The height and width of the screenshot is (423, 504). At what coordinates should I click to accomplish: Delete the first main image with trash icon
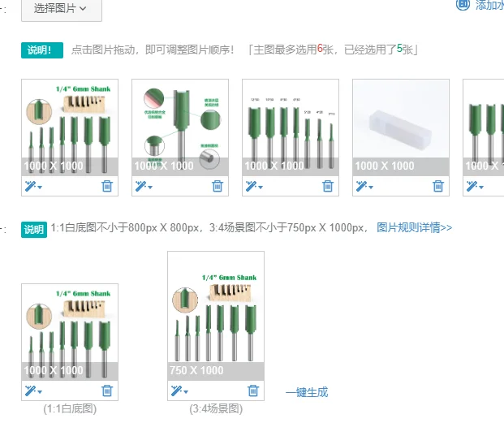(107, 186)
